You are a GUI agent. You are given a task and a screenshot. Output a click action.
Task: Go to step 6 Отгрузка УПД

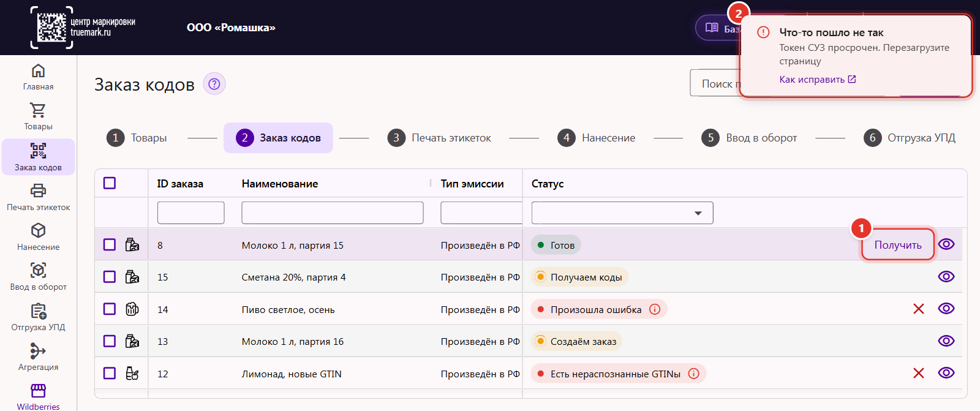tap(910, 138)
